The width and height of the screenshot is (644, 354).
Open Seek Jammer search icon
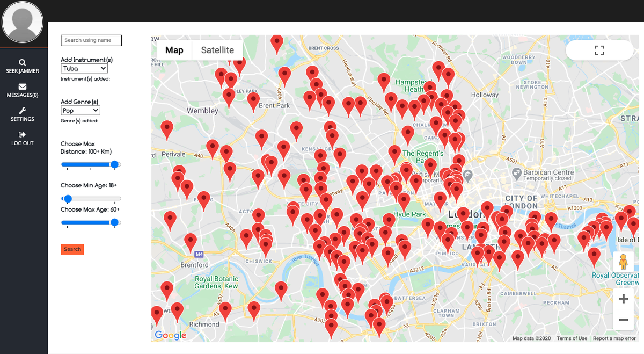tap(23, 62)
